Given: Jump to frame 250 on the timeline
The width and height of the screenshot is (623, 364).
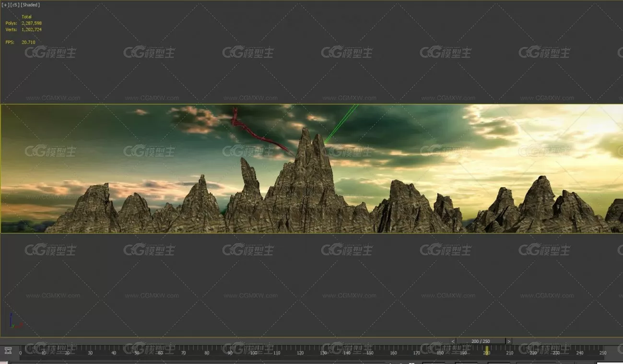Looking at the screenshot, I should click(603, 353).
